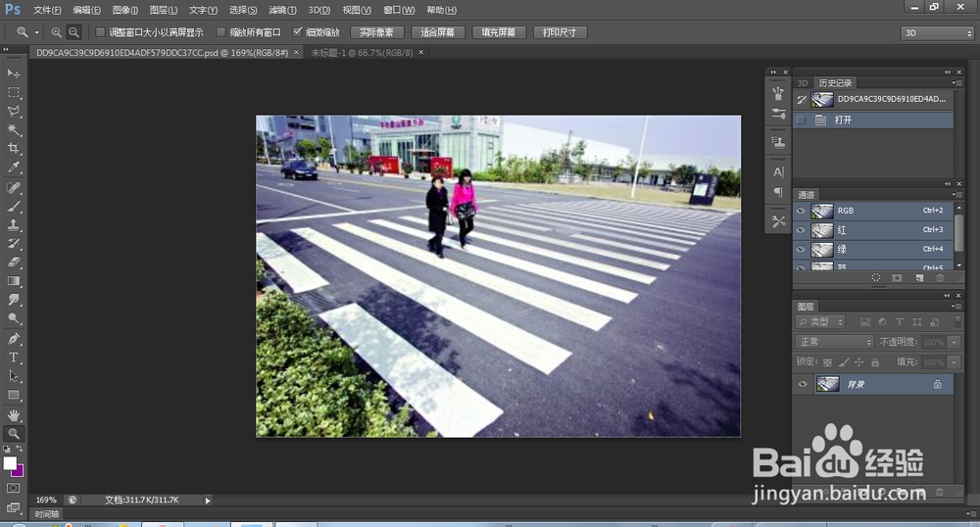Select the Brush tool
Image resolution: width=980 pixels, height=527 pixels.
click(13, 207)
